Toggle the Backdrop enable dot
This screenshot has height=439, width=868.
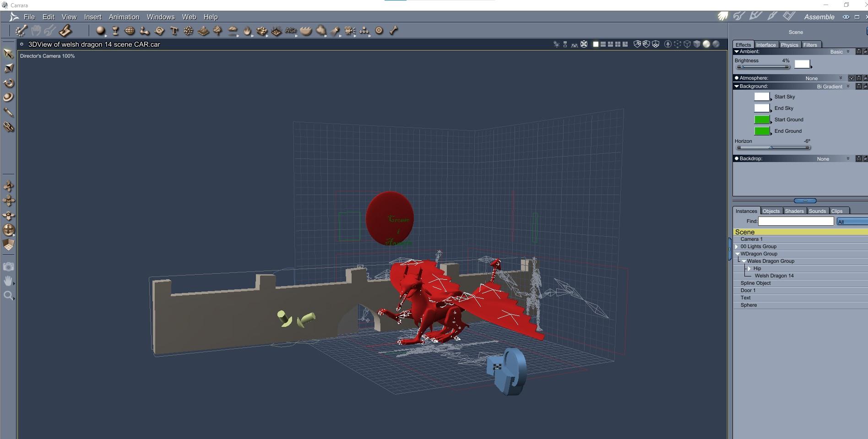[x=737, y=158]
